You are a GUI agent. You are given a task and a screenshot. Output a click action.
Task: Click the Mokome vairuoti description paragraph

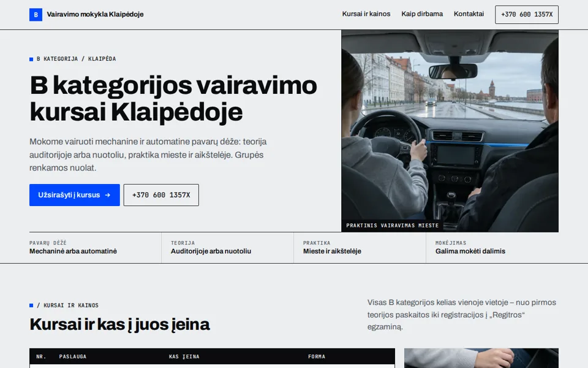[148, 155]
